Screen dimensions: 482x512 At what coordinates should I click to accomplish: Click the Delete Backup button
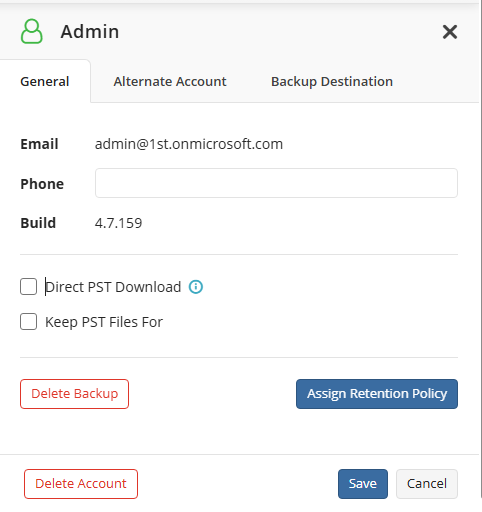(x=74, y=394)
